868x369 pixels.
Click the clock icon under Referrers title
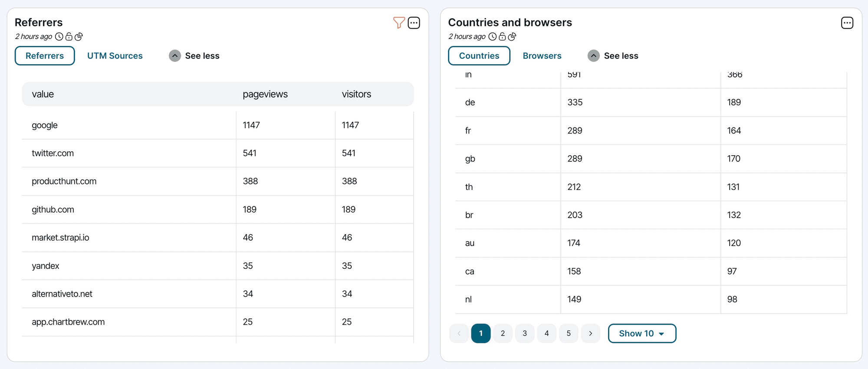click(x=59, y=37)
